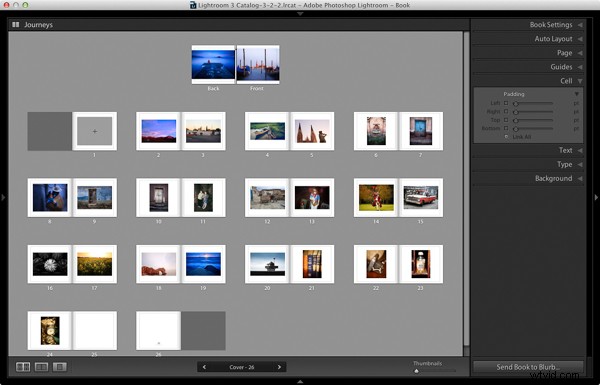Select page 5 thumbnail
600x385 pixels.
[x=312, y=131]
